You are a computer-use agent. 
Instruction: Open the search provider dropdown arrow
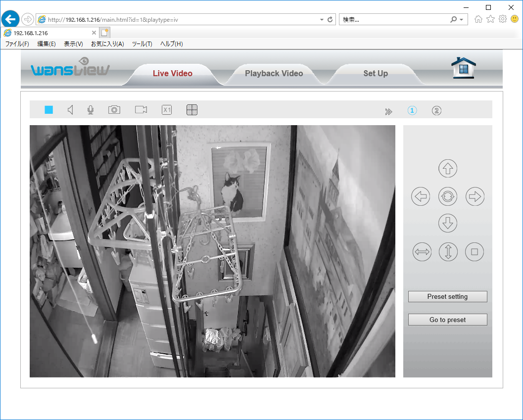[461, 20]
